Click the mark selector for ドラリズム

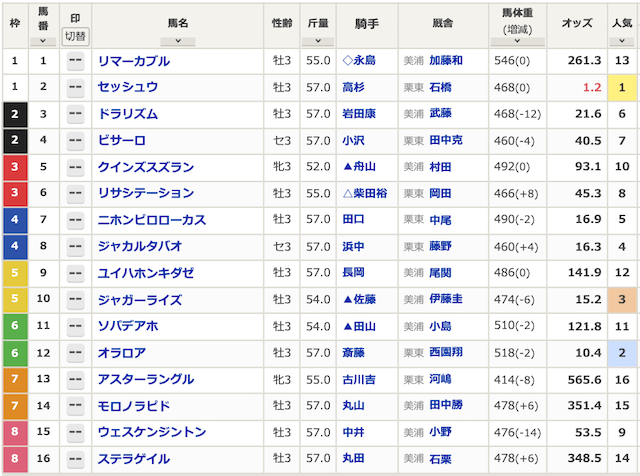pyautogui.click(x=75, y=114)
